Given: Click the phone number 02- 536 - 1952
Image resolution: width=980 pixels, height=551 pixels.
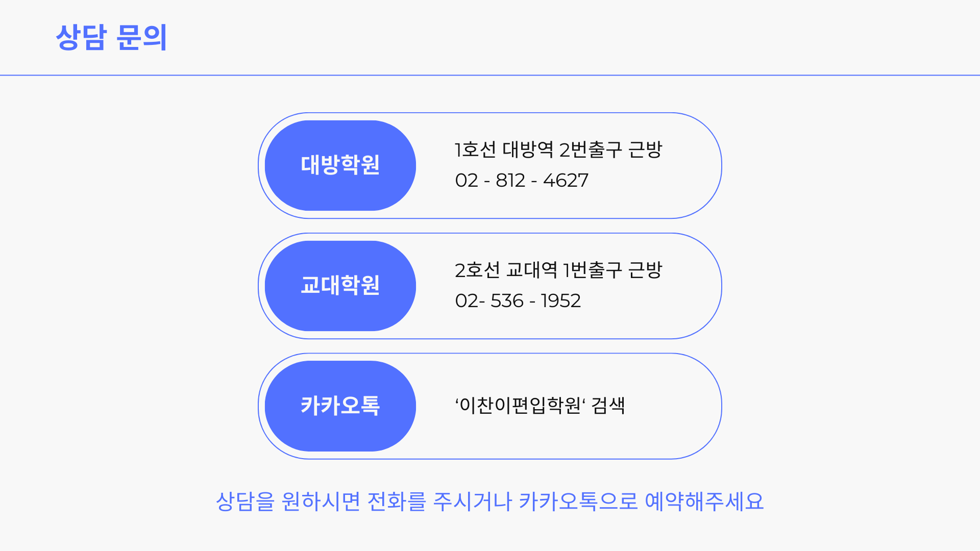Looking at the screenshot, I should pos(518,301).
